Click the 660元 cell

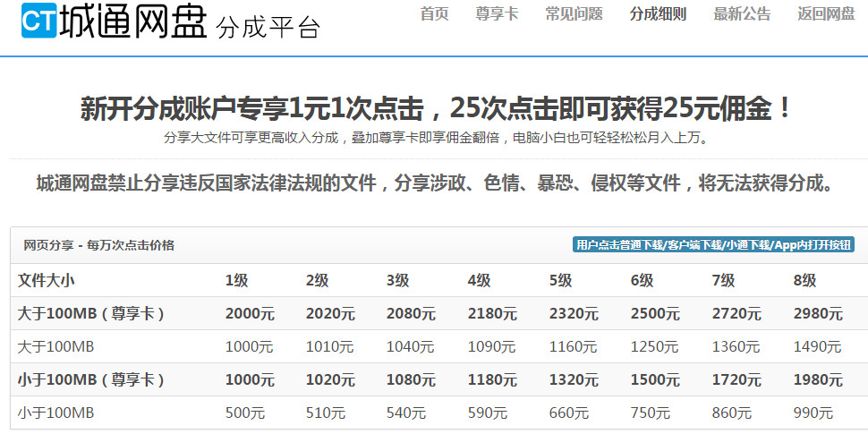(569, 413)
